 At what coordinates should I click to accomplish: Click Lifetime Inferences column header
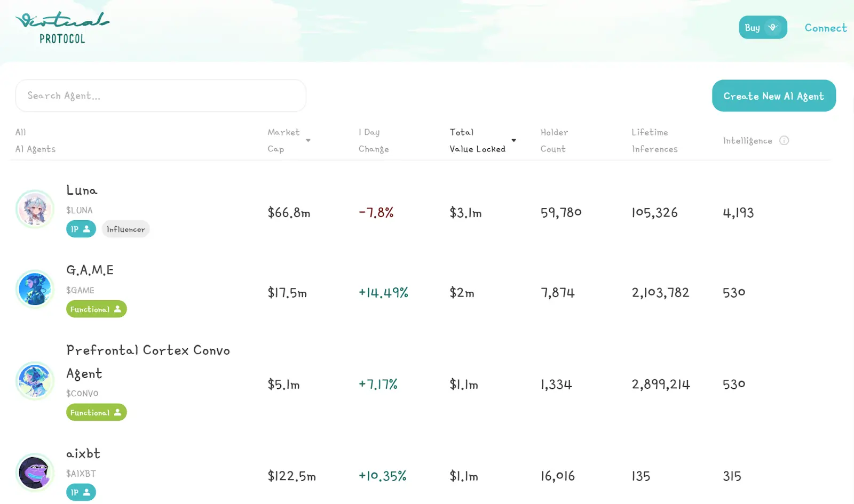pos(654,140)
